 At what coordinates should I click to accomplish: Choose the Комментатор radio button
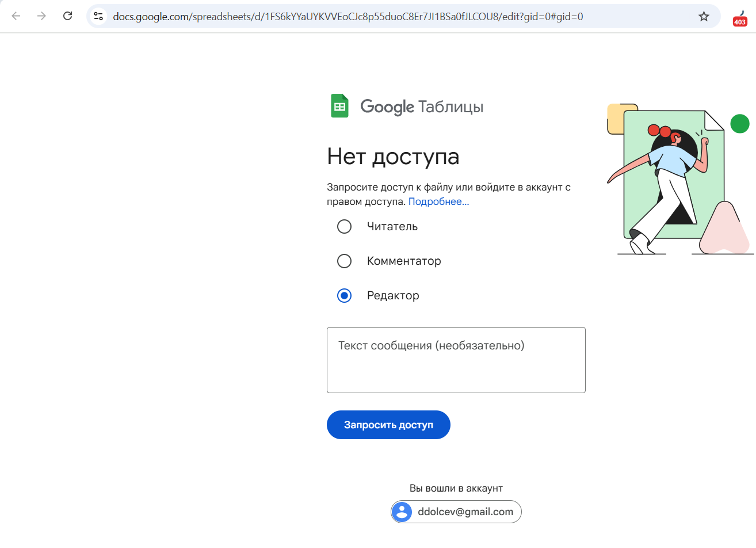pos(344,261)
